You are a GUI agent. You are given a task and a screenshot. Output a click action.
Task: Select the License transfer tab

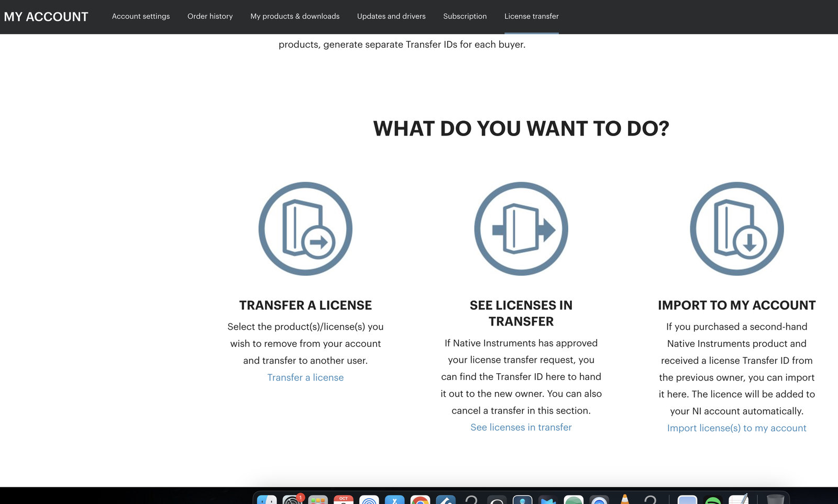tap(531, 16)
